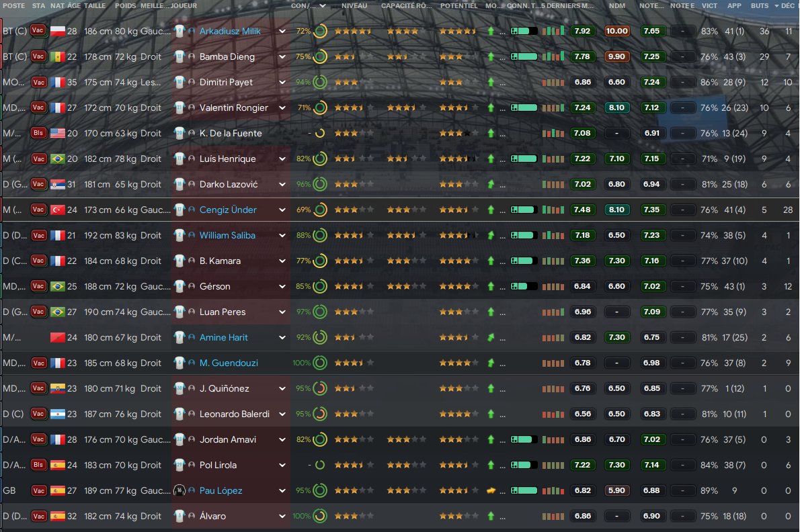Click the niveau star rating for William Saliba

(x=354, y=235)
